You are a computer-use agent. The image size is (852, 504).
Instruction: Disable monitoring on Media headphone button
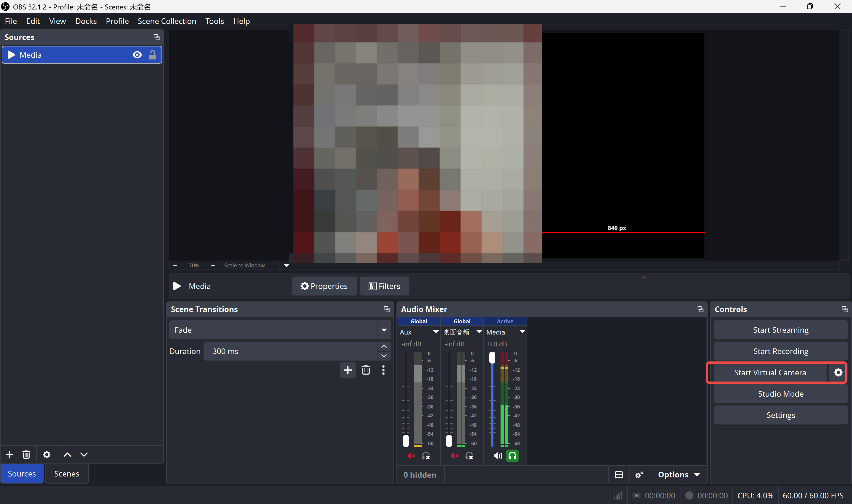[512, 456]
